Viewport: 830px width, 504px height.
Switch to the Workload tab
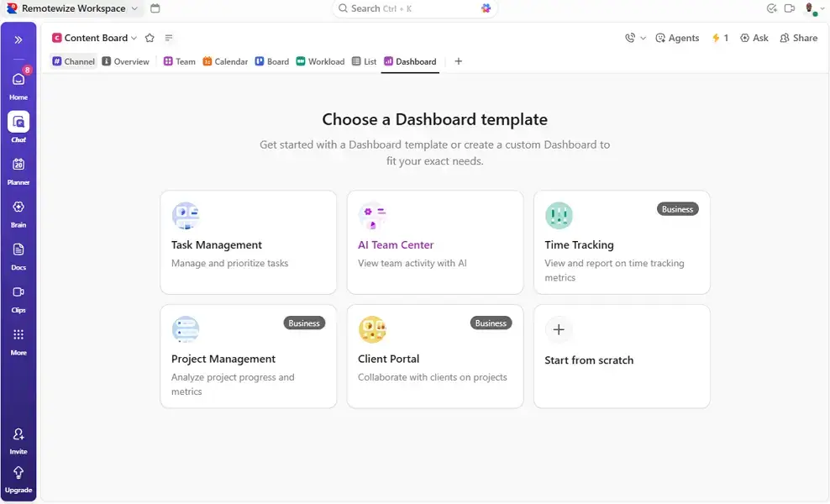click(320, 60)
